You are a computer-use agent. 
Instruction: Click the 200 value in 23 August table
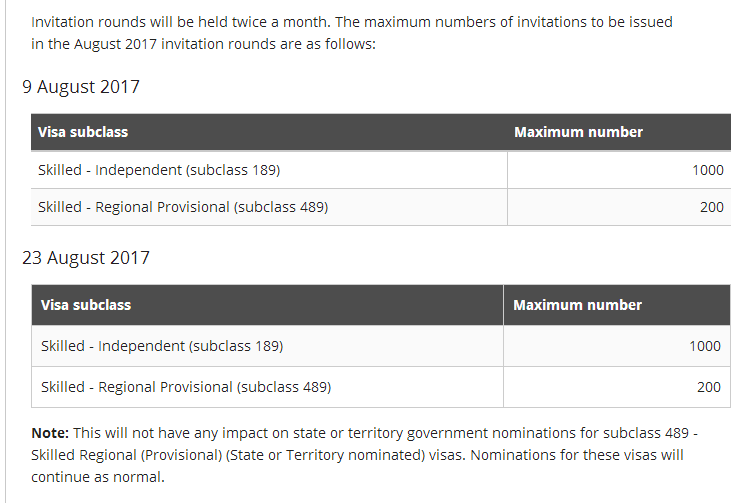coord(709,386)
